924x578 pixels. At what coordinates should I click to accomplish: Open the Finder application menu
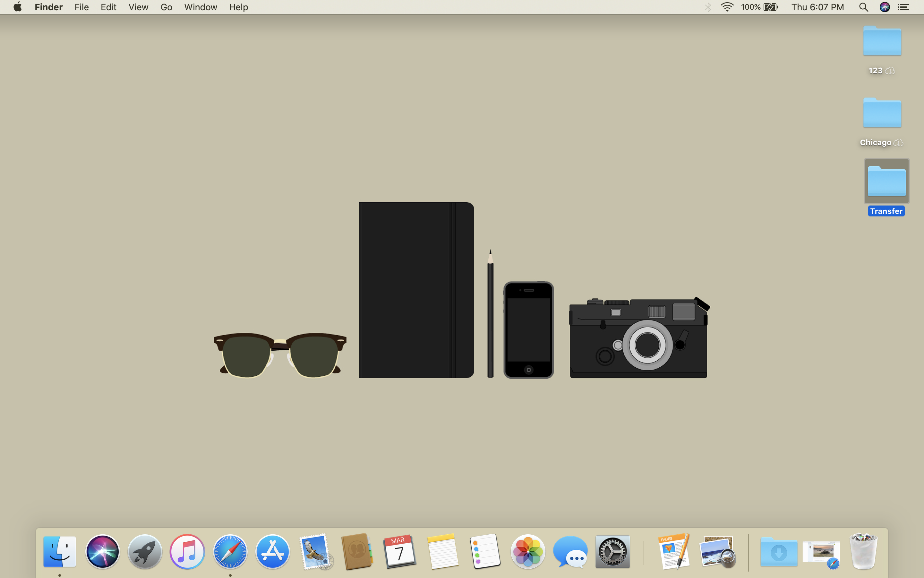click(48, 7)
